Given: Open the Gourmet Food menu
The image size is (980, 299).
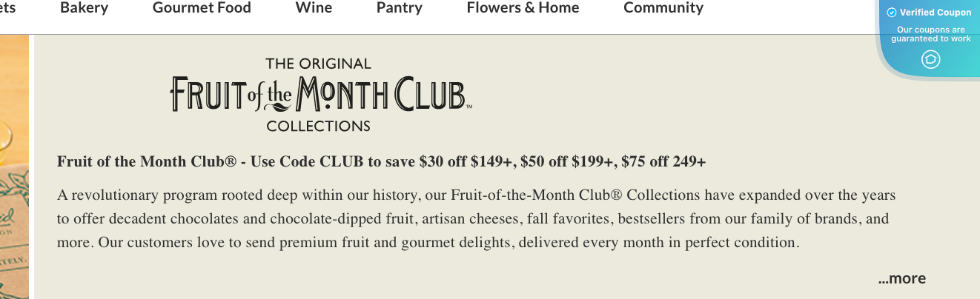Looking at the screenshot, I should 202,8.
